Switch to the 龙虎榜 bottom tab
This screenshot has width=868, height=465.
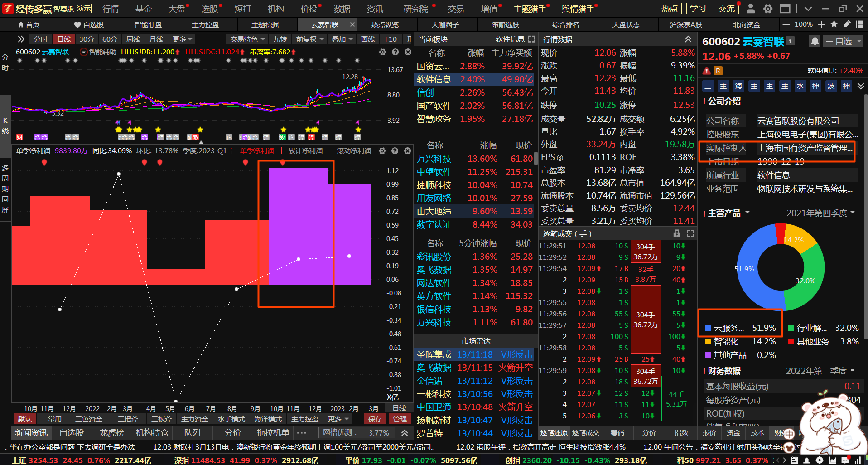(111, 433)
